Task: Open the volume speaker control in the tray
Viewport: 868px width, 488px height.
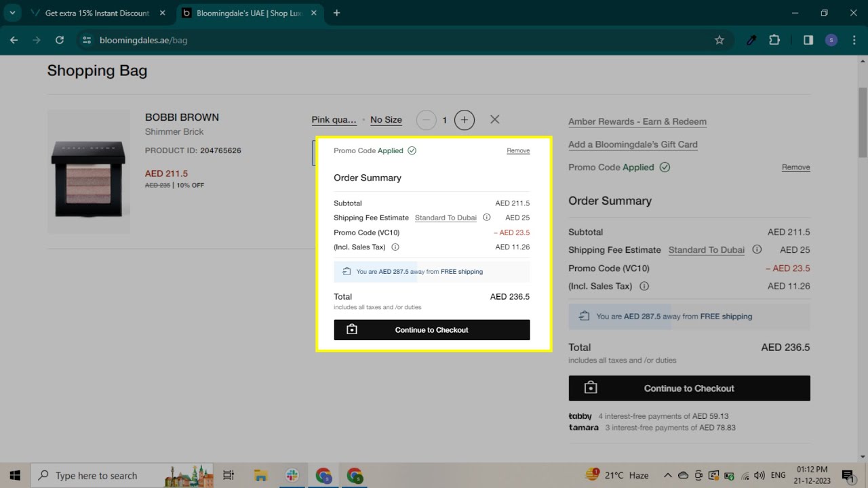Action: (759, 476)
